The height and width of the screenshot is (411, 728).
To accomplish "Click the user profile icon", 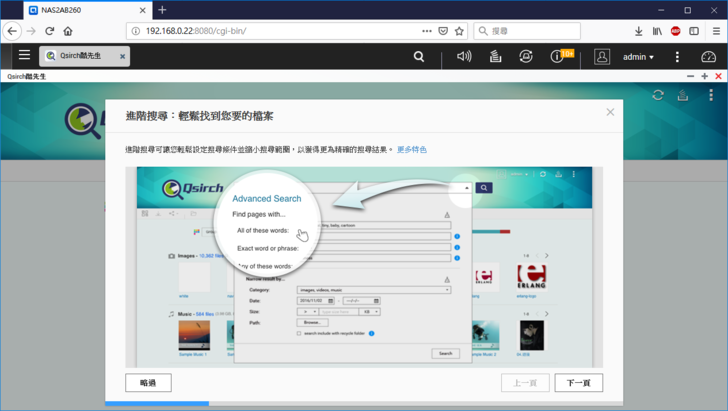I will [x=602, y=57].
